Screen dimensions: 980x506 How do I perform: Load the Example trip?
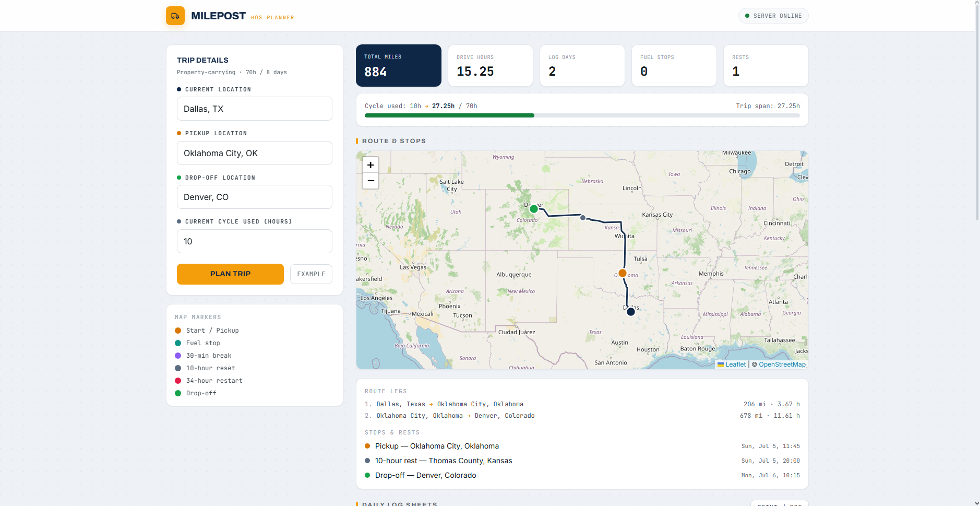point(311,274)
